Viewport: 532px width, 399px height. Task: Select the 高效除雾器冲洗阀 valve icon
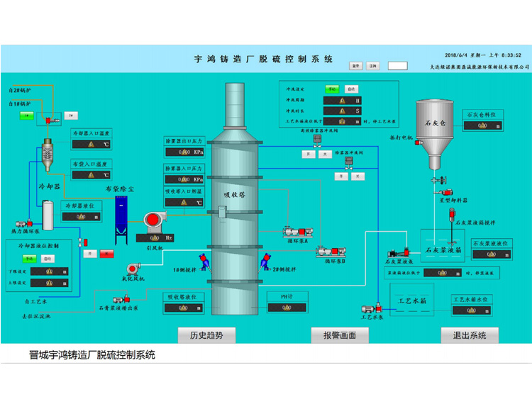(317, 141)
